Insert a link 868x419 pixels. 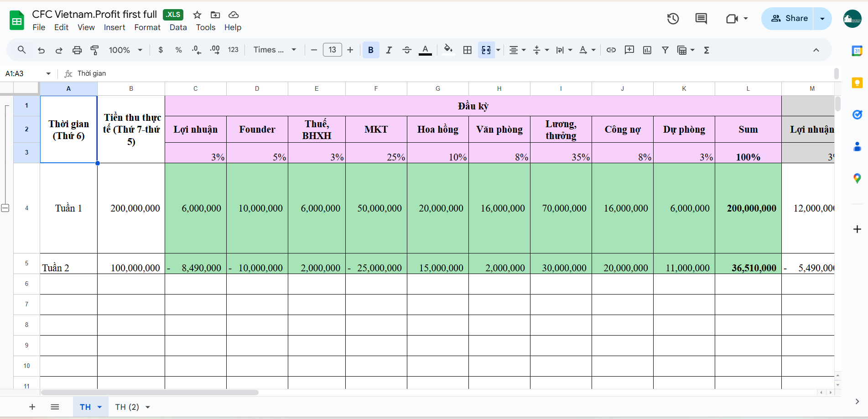[611, 50]
